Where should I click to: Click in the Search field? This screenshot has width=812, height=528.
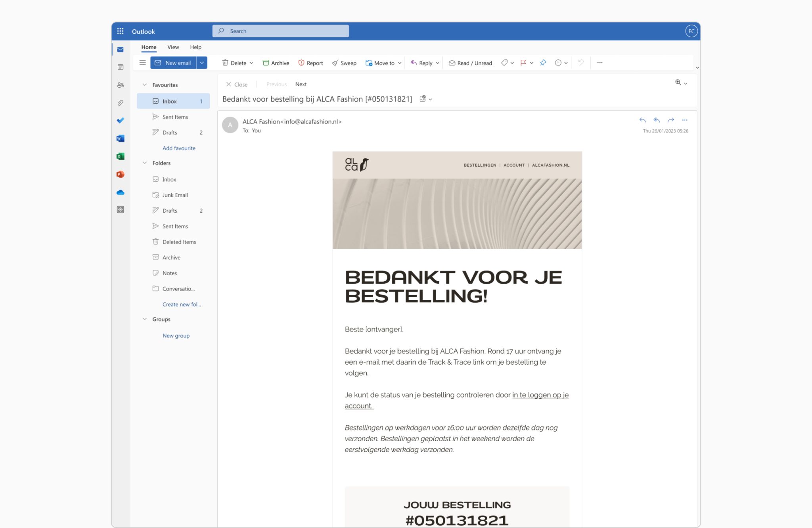281,31
